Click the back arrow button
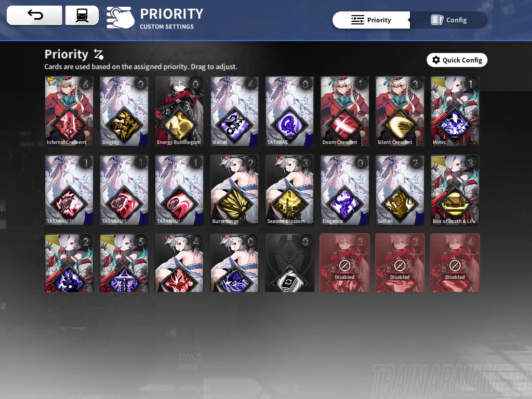Viewport: 532px width, 399px height. (34, 15)
